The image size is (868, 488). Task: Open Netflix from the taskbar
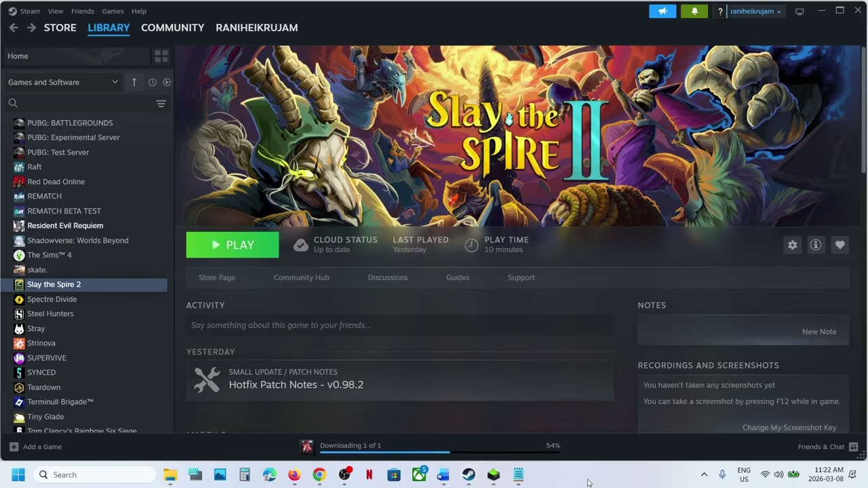[x=369, y=474]
